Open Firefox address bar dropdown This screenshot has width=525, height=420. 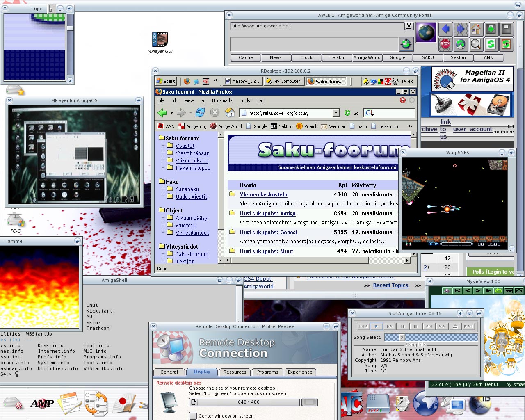pos(336,113)
